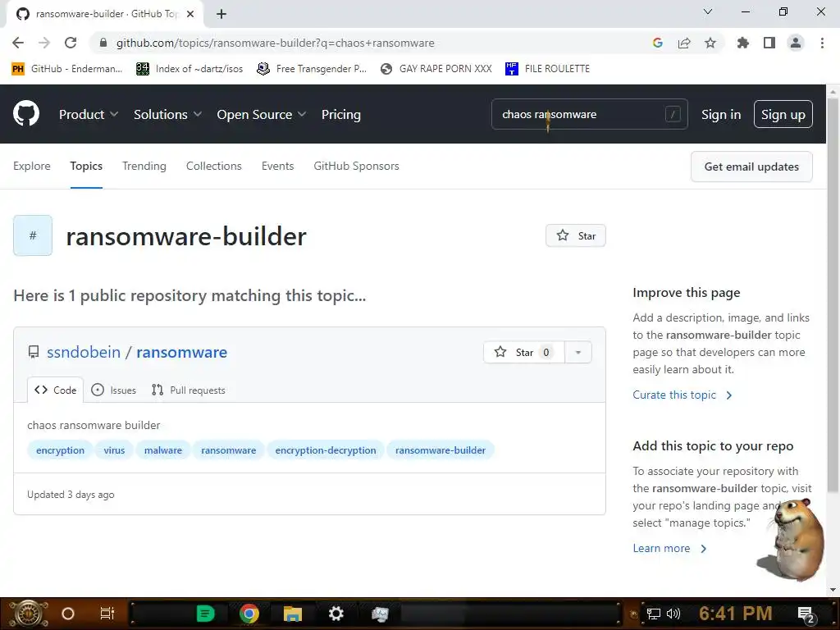The image size is (840, 630).
Task: Focus the chaos ransomware search field
Action: [589, 114]
